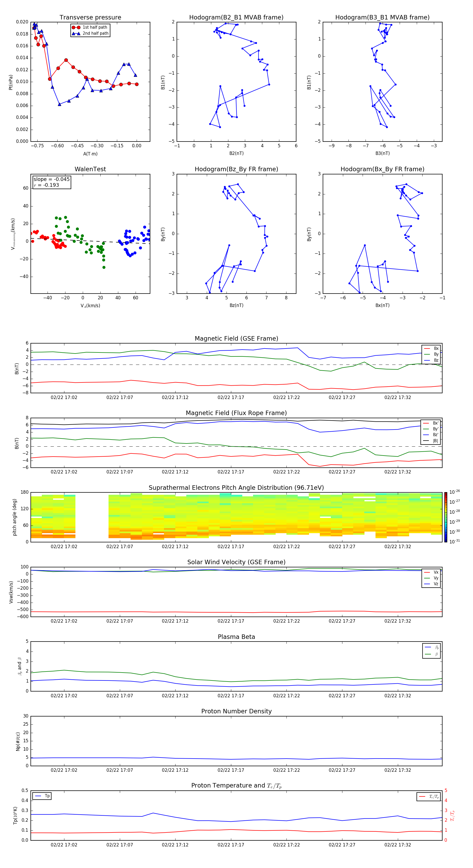Viewport: 473px width, 868px height.
Task: Click the 'Hodogram(Bz_By FR frame)' title
Action: pyautogui.click(x=236, y=169)
